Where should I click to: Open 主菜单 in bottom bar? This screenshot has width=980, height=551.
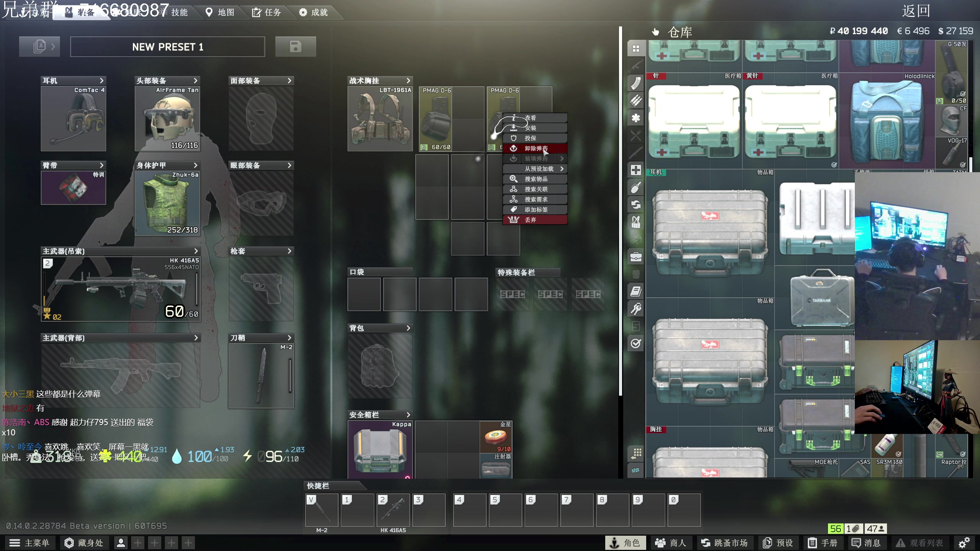coord(29,543)
